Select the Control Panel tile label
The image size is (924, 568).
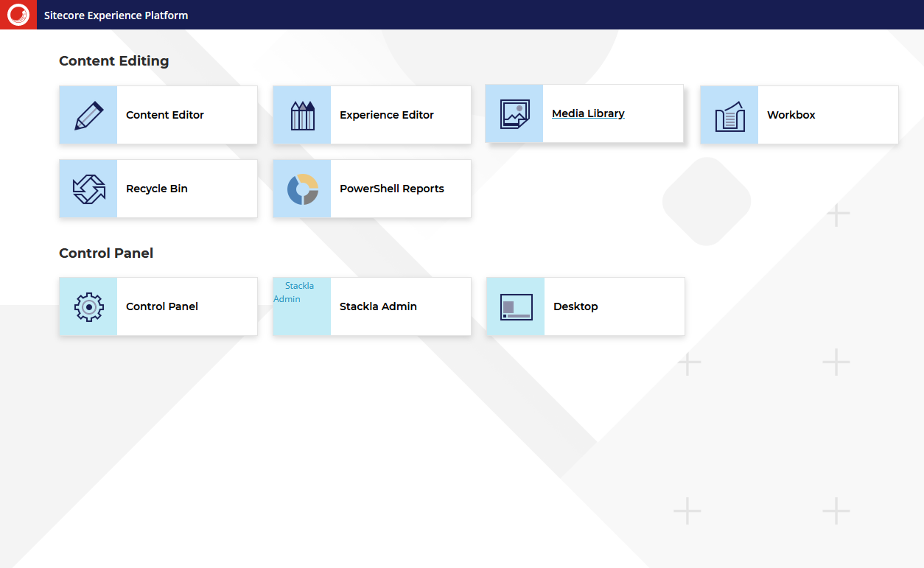tap(162, 306)
